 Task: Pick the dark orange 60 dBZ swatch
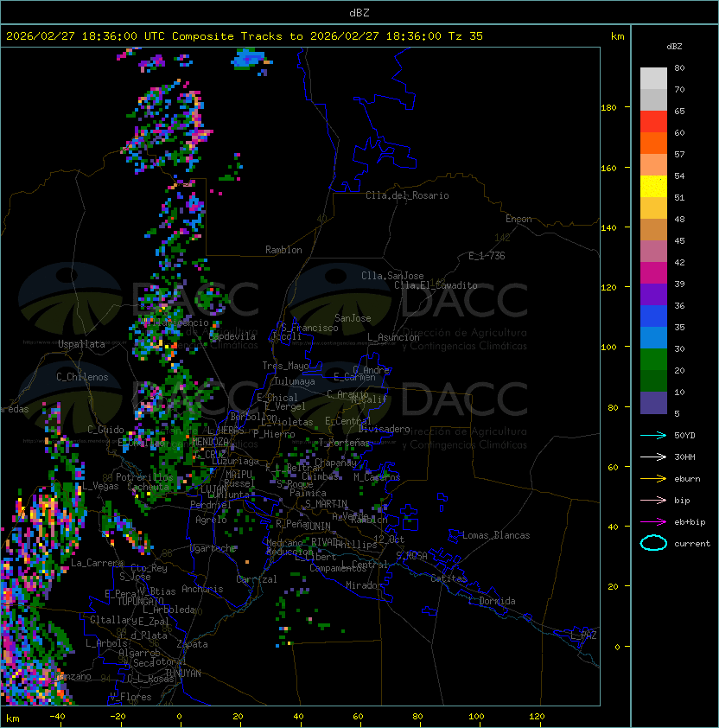click(x=653, y=143)
